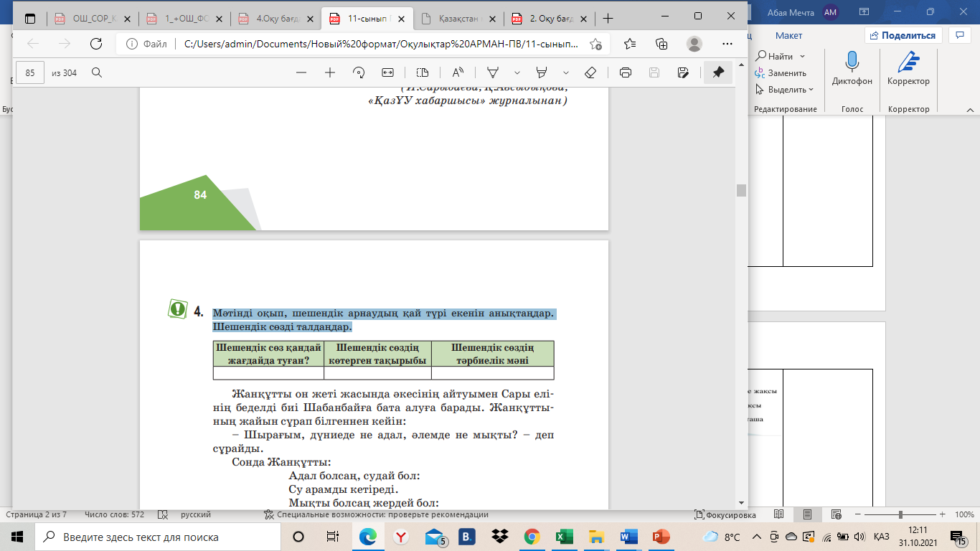Click the Поделиться button in Word
This screenshot has height=551, width=980.
tap(903, 35)
